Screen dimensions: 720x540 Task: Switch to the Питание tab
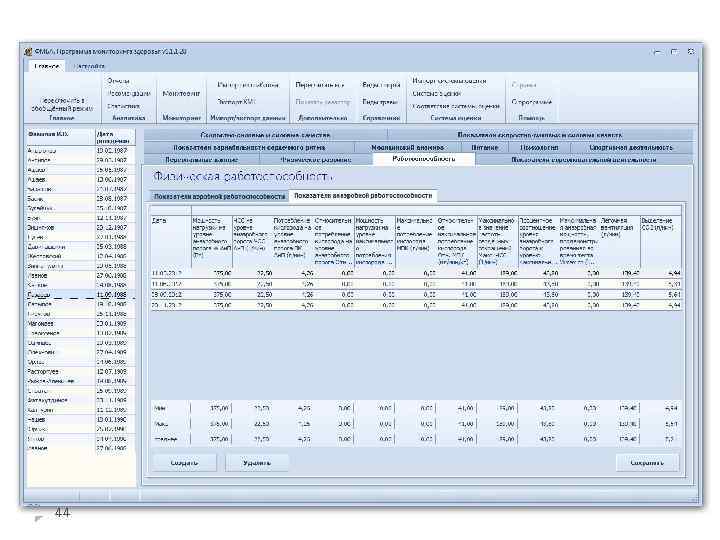(484, 147)
